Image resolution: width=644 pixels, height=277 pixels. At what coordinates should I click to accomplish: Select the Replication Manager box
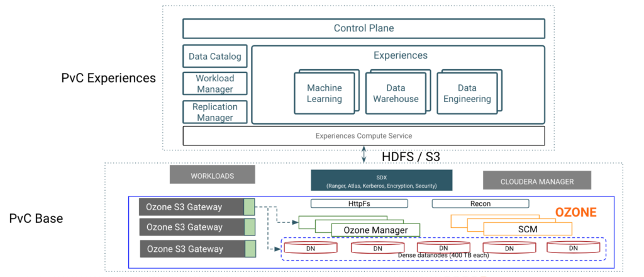[214, 113]
